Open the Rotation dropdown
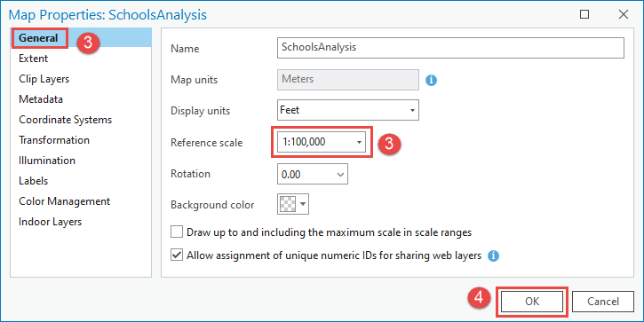The height and width of the screenshot is (322, 644). click(x=340, y=175)
